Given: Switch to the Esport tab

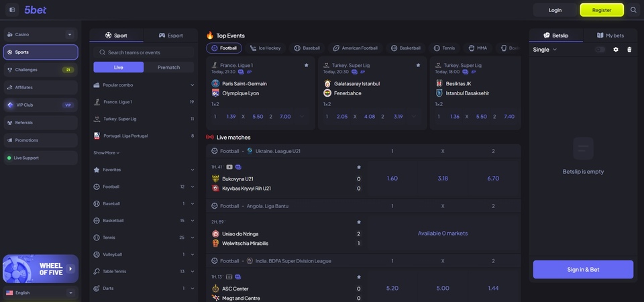Looking at the screenshot, I should (x=171, y=36).
